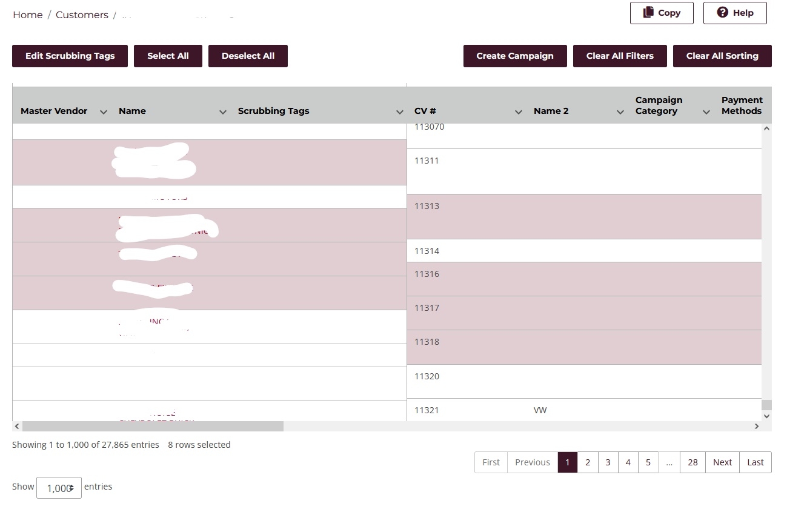
Task: Jump to page 28 in pagination
Action: pos(692,462)
